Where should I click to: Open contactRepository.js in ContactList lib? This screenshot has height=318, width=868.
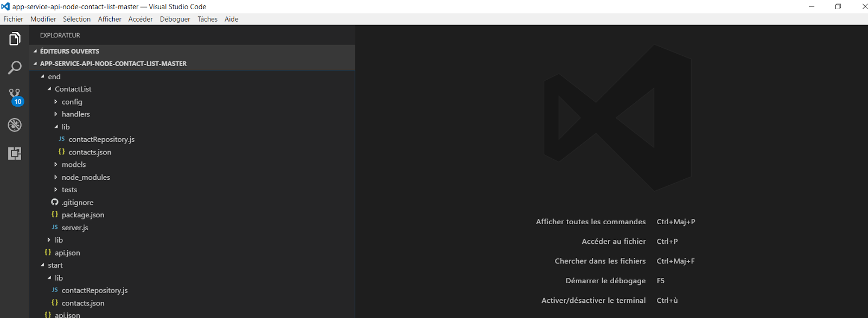(101, 139)
